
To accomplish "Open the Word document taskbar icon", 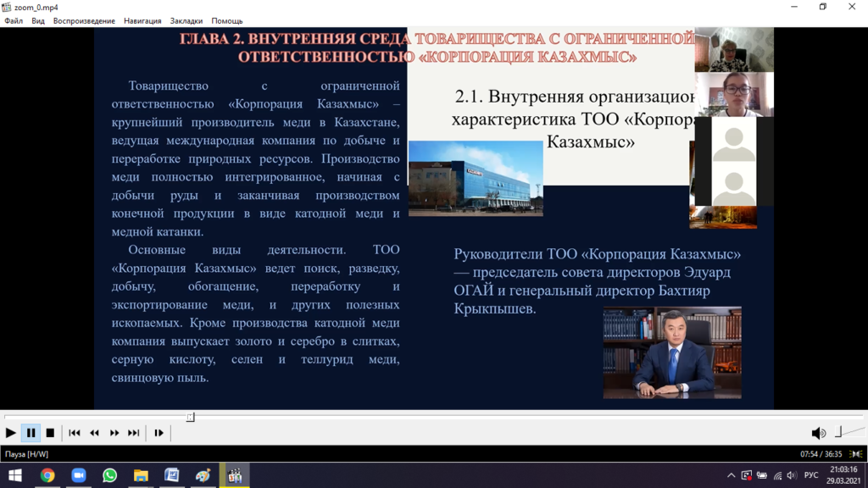I will pyautogui.click(x=171, y=475).
